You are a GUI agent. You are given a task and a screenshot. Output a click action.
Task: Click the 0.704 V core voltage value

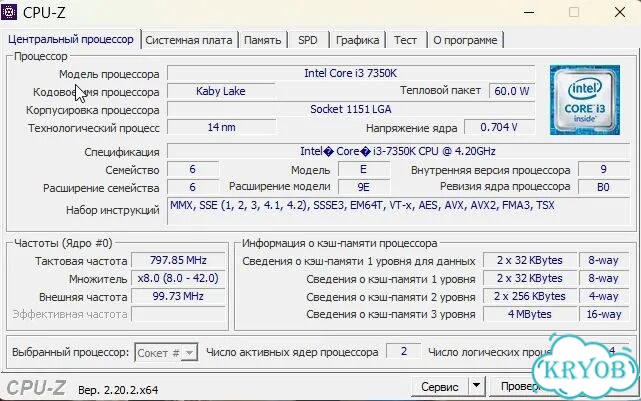coord(499,127)
